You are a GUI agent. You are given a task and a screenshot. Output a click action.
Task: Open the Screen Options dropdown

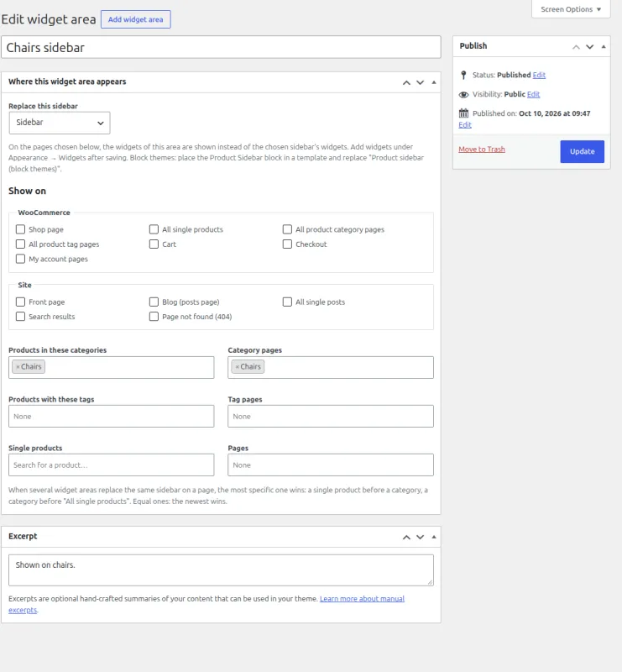571,9
